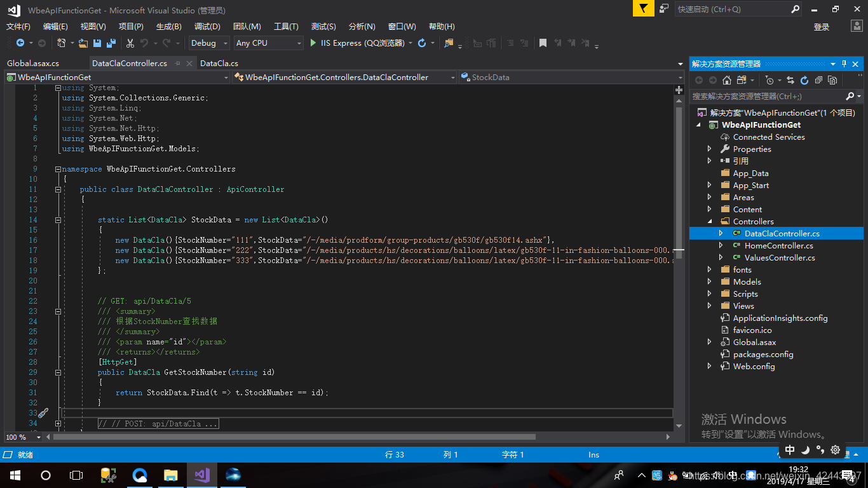Expand the collapsed POST api/DataCla code region

tap(58, 423)
